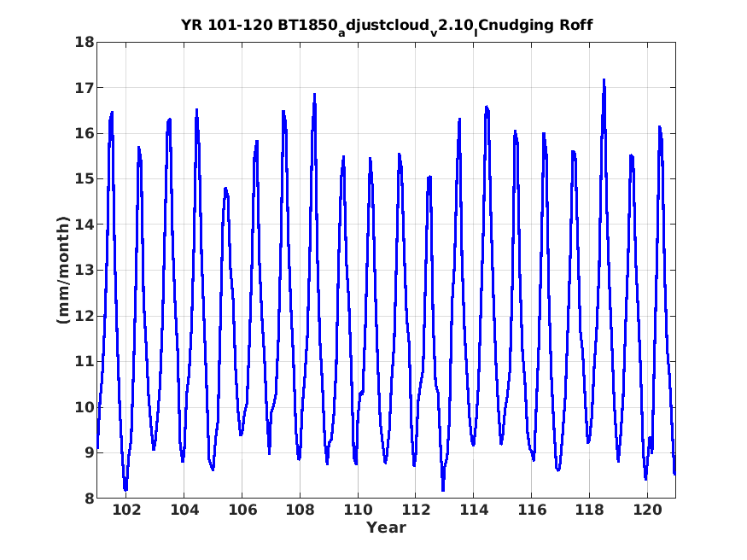Click y-axis tick label 13
The image size is (747, 560).
click(85, 270)
